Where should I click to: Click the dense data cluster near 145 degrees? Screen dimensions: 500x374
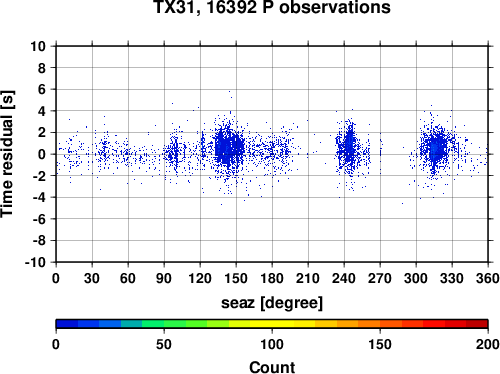coord(229,147)
